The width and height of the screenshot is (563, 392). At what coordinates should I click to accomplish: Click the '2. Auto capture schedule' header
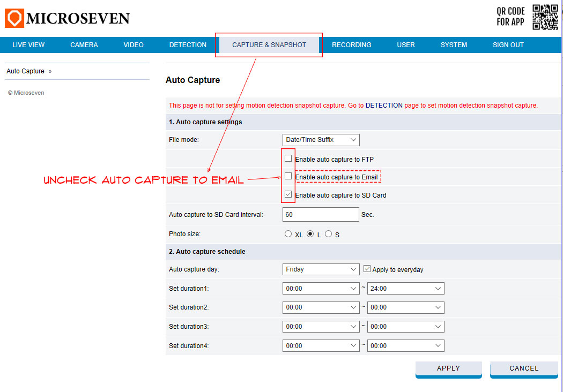207,252
